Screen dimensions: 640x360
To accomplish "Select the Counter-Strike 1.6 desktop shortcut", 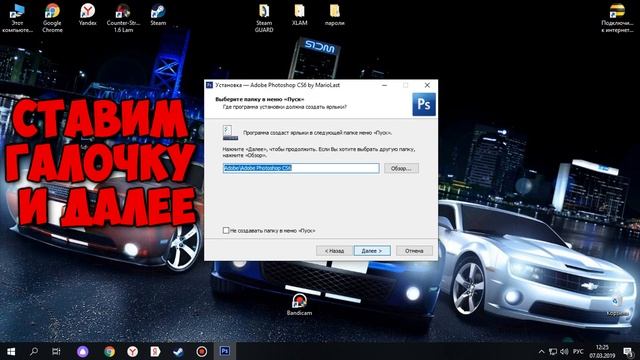I will click(123, 17).
